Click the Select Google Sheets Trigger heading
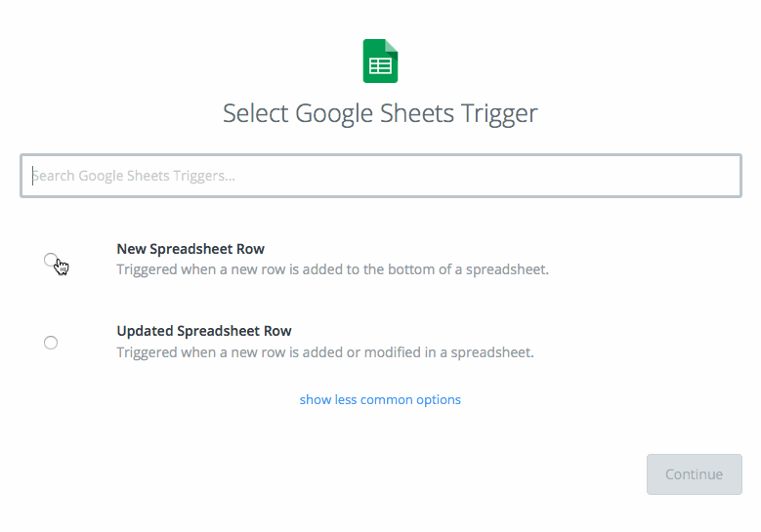Viewport: 761px width, 532px height. point(380,113)
